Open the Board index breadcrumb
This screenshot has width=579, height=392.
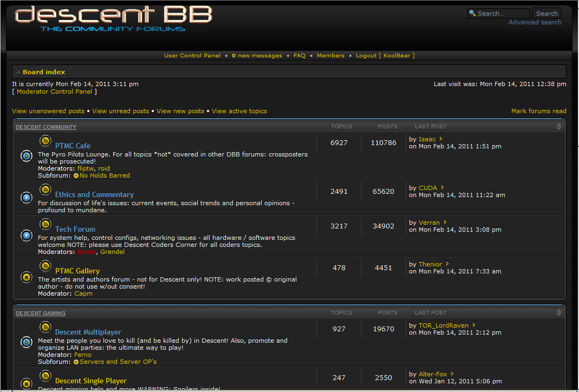44,72
